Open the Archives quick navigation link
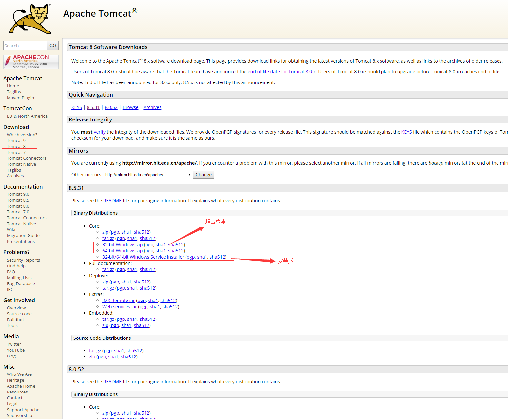508x420 pixels. [x=152, y=107]
